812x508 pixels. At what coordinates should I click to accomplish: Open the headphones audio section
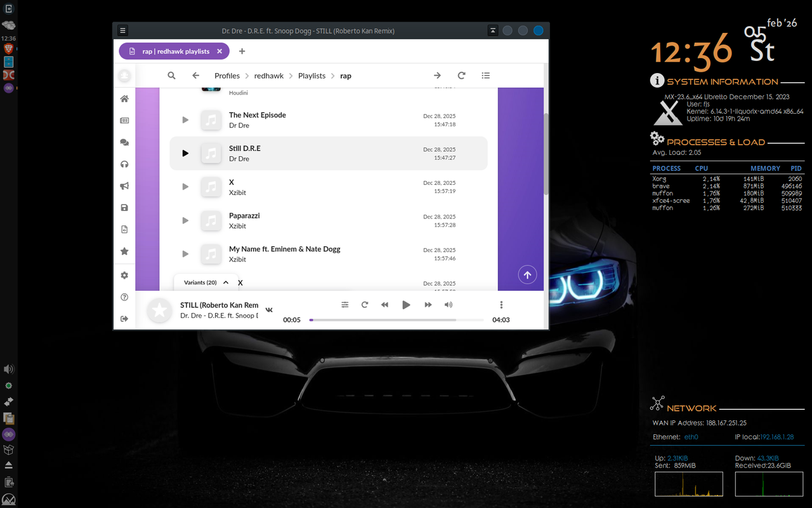click(x=124, y=164)
